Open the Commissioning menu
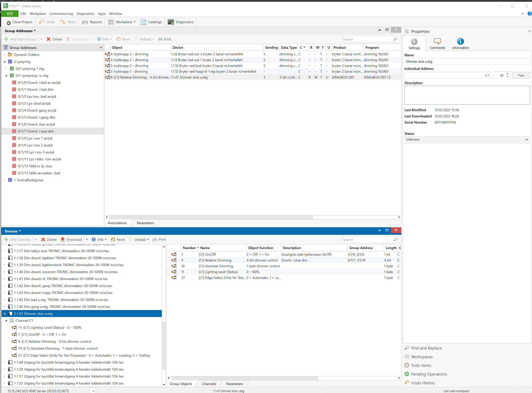 (61, 14)
